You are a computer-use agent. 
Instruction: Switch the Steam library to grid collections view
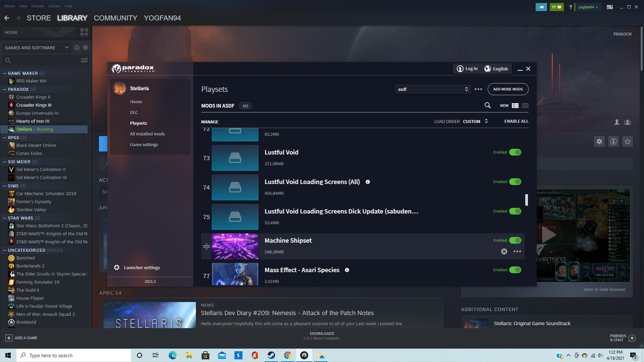tap(84, 32)
